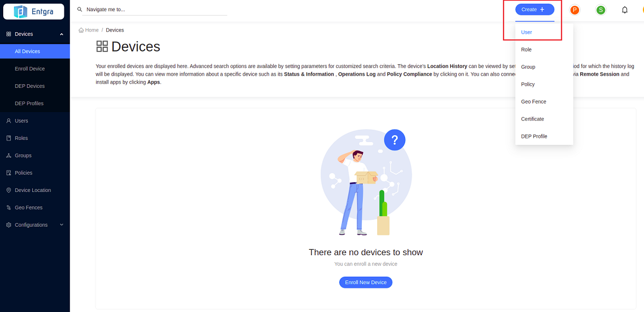The image size is (644, 312).
Task: Expand the Configurations sidebar menu
Action: coord(61,225)
